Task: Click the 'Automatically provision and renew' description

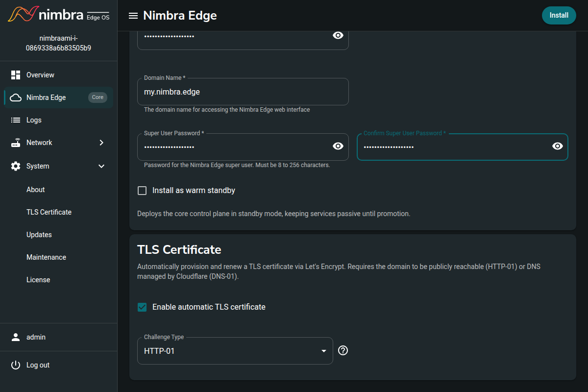Action: tap(339, 271)
